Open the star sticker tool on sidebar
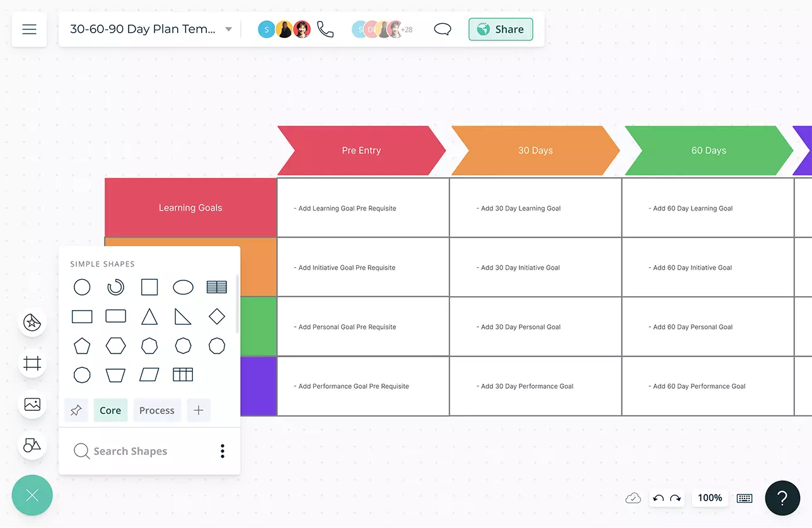Screen dimensions: 812x528 (x=32, y=323)
